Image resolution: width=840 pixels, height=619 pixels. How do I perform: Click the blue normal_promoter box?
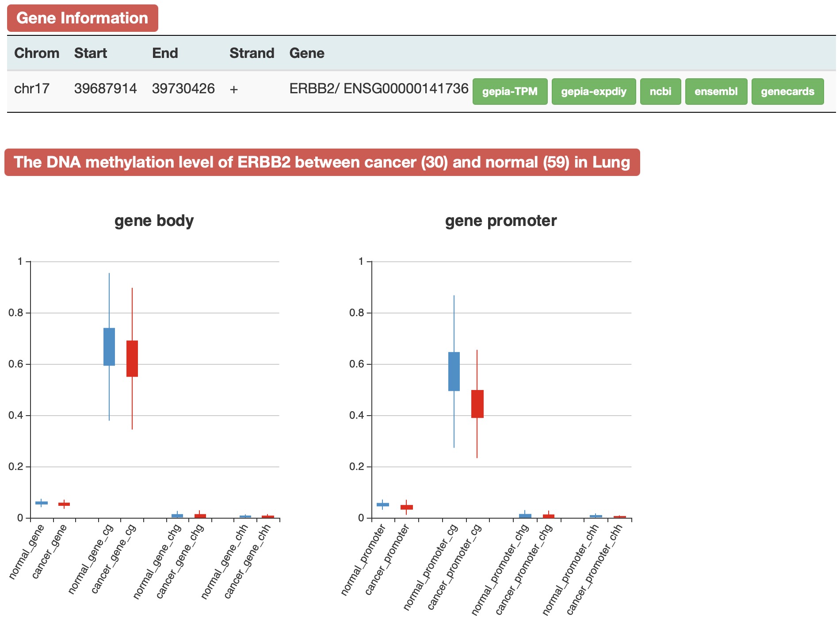(383, 504)
